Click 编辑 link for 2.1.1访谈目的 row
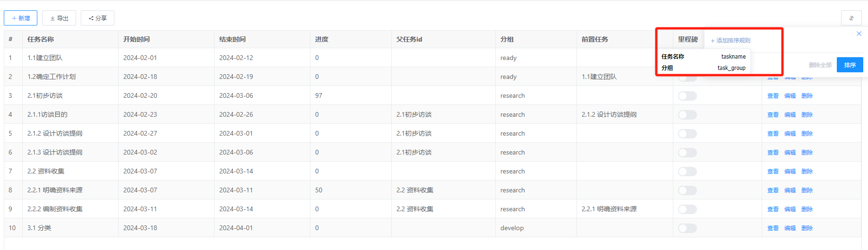868x250 pixels. [x=790, y=115]
